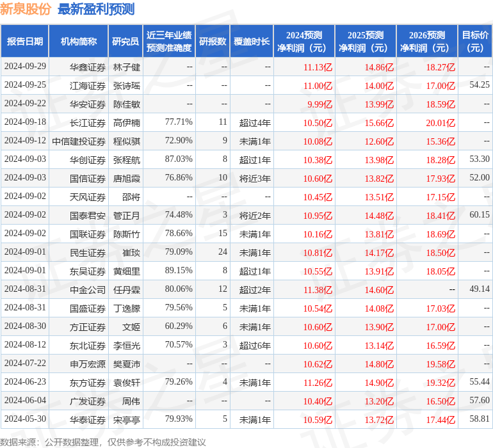The width and height of the screenshot is (493, 448).
Task: Click the 数据来源 footer note
Action: click(103, 442)
